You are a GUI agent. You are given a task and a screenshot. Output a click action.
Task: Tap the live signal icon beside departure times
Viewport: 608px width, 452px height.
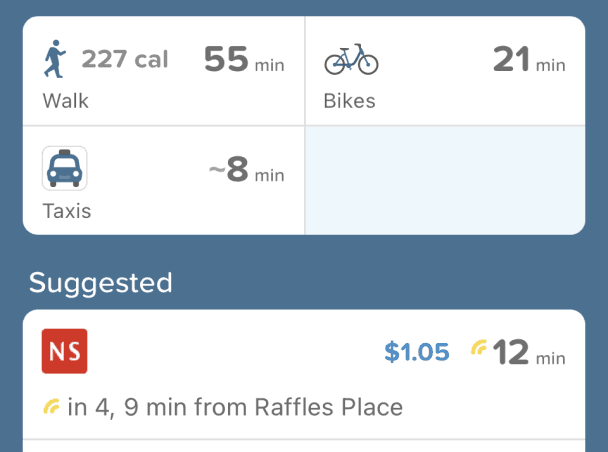(51, 406)
